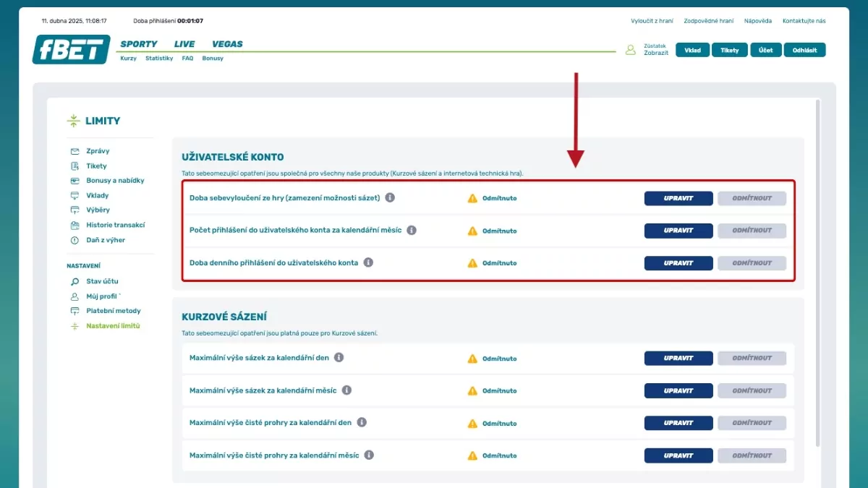The height and width of the screenshot is (488, 868).
Task: Switch to the VEGAS tab
Action: [227, 44]
